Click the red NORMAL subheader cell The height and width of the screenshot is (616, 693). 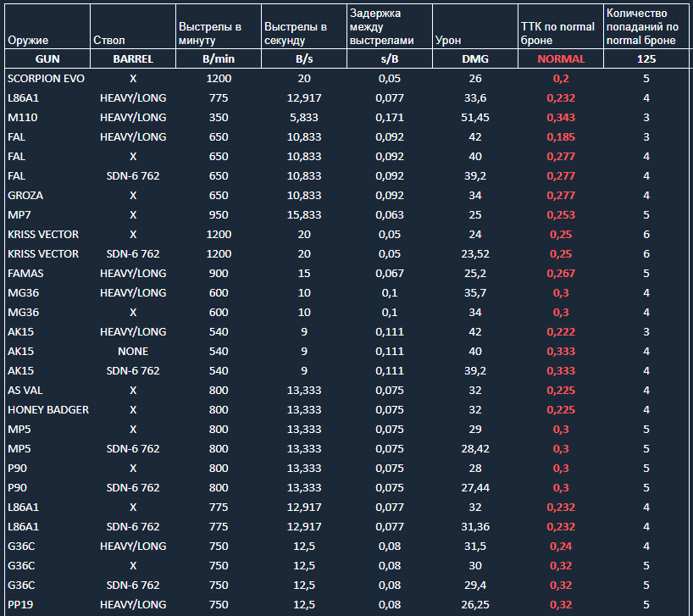(561, 59)
